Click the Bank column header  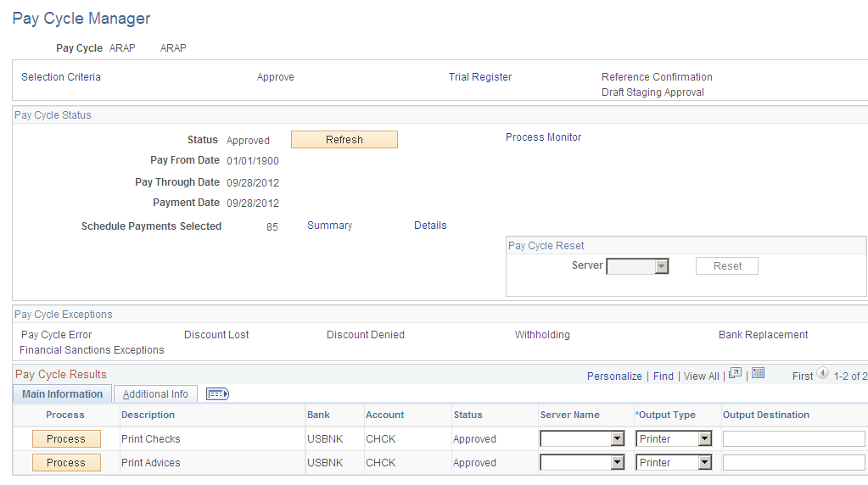point(318,415)
